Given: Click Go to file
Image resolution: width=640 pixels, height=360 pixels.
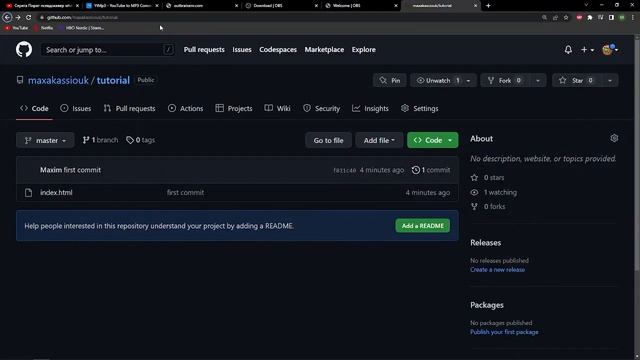Looking at the screenshot, I should pos(328,140).
